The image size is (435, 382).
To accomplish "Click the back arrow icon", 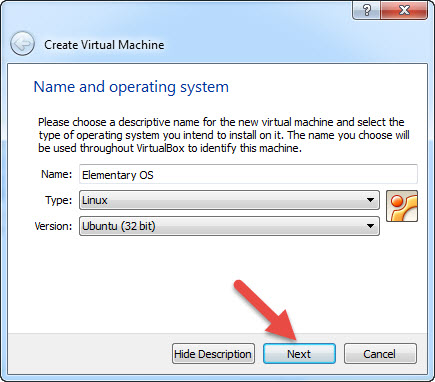I will 22,44.
